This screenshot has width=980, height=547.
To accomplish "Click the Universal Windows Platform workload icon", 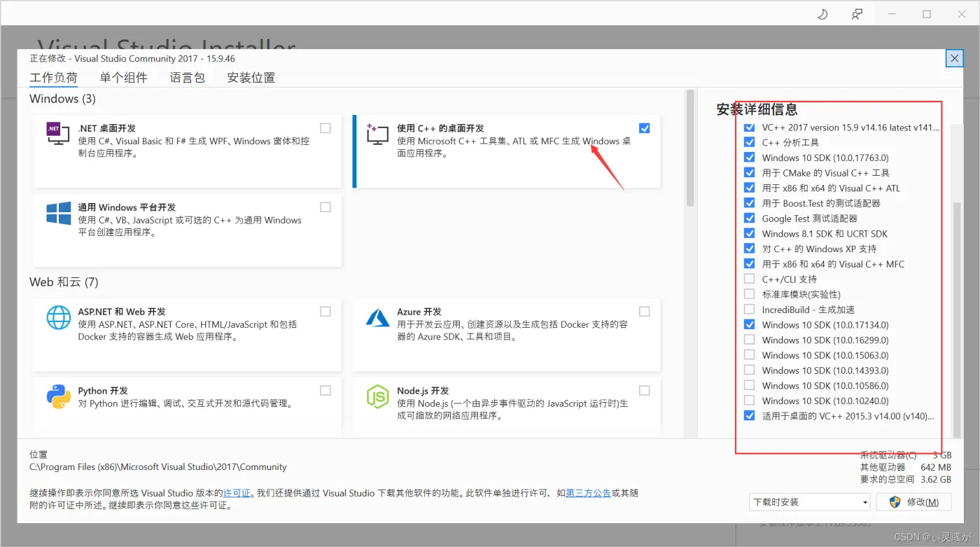I will [58, 213].
